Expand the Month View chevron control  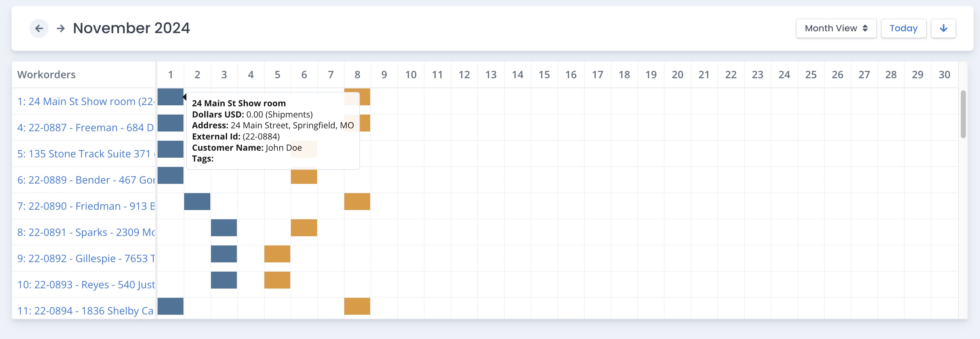pos(864,28)
